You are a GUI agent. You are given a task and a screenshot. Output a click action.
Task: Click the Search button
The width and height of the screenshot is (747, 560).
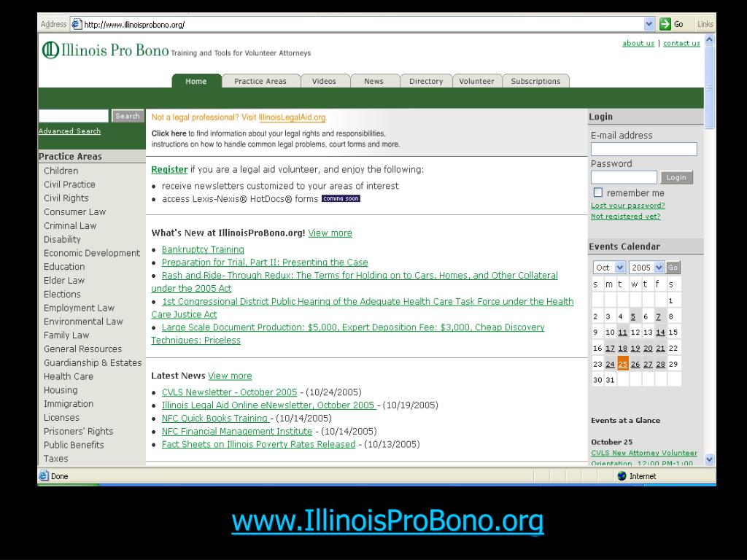point(127,116)
